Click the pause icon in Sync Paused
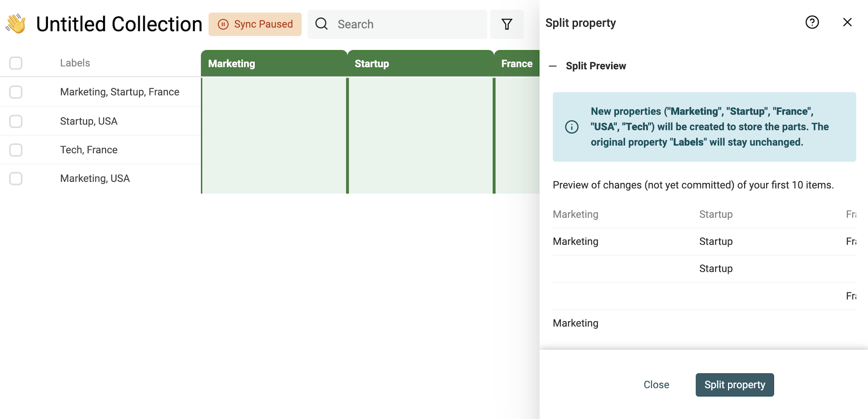Image resolution: width=868 pixels, height=419 pixels. point(223,24)
